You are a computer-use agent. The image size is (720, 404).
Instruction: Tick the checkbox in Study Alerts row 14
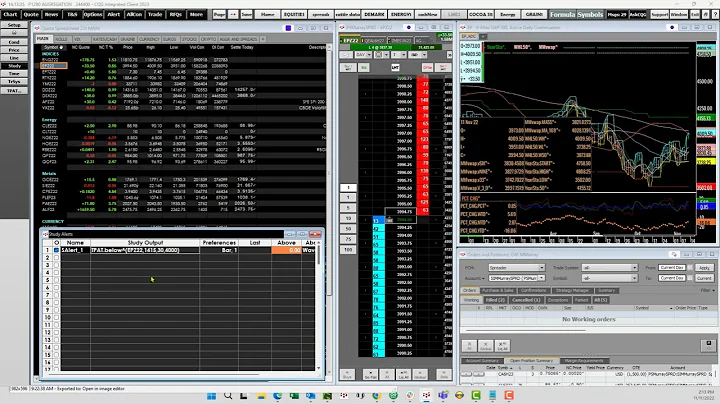coord(56,348)
